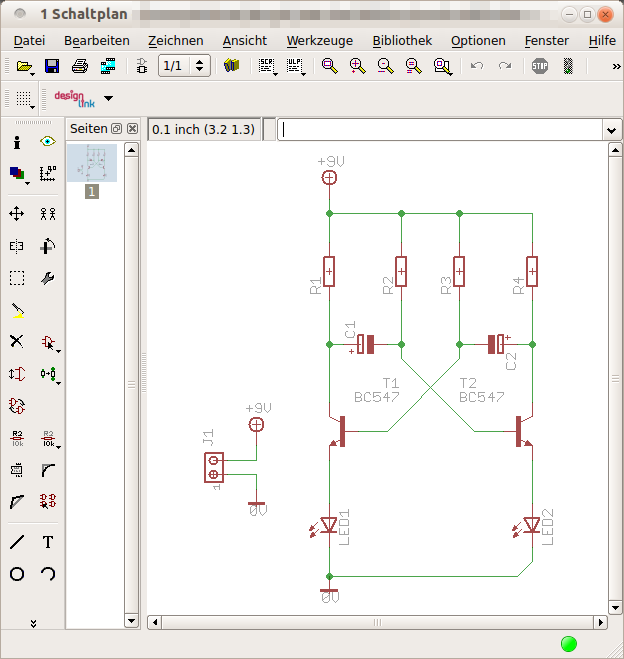
Task: Close the Seiten panel
Action: click(132, 130)
